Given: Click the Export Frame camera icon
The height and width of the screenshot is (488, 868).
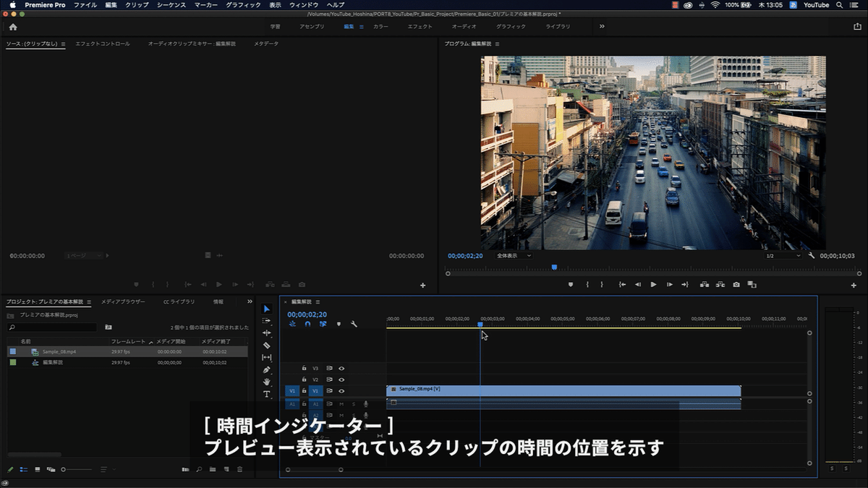Looking at the screenshot, I should tap(736, 285).
